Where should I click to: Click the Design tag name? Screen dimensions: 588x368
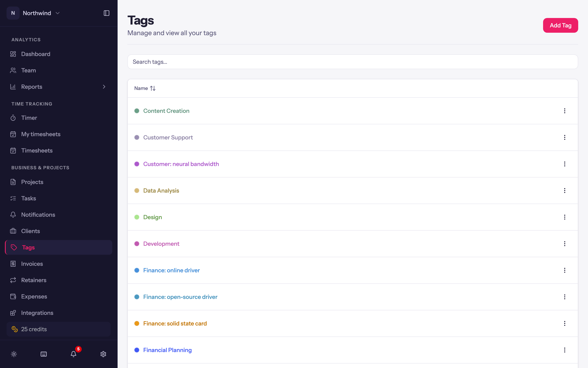153,217
